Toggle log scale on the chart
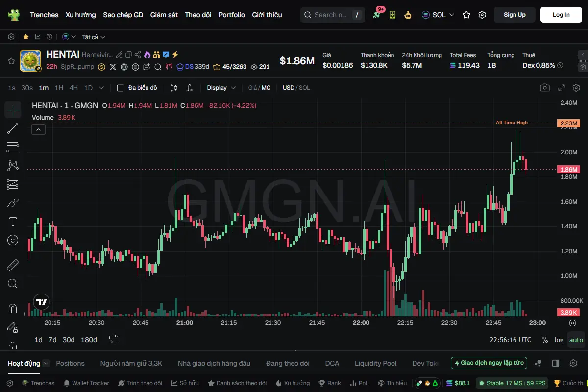Screen dimensions: 588x392 tap(559, 340)
